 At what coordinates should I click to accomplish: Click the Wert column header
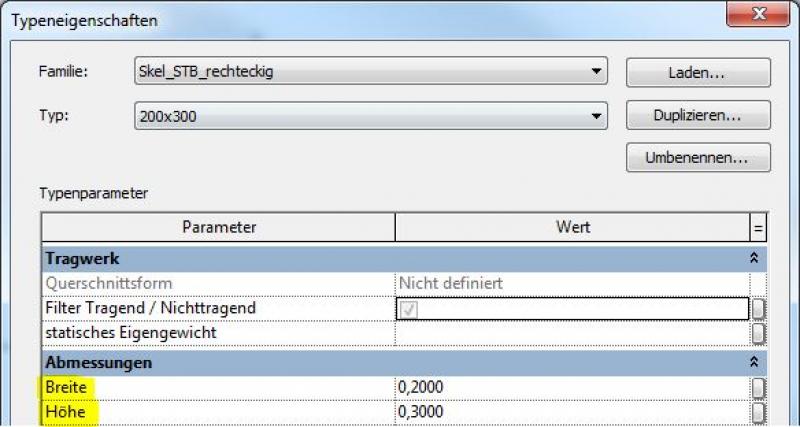[572, 227]
